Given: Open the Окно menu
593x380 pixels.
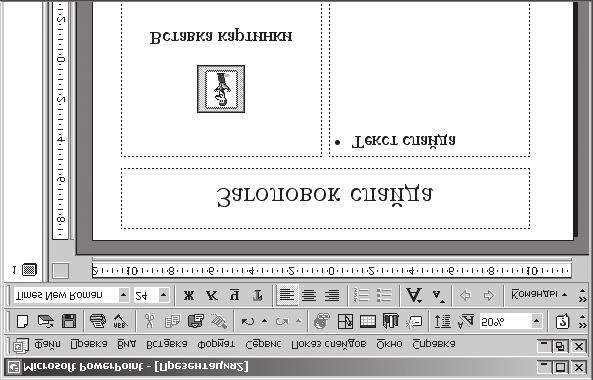Looking at the screenshot, I should 389,344.
